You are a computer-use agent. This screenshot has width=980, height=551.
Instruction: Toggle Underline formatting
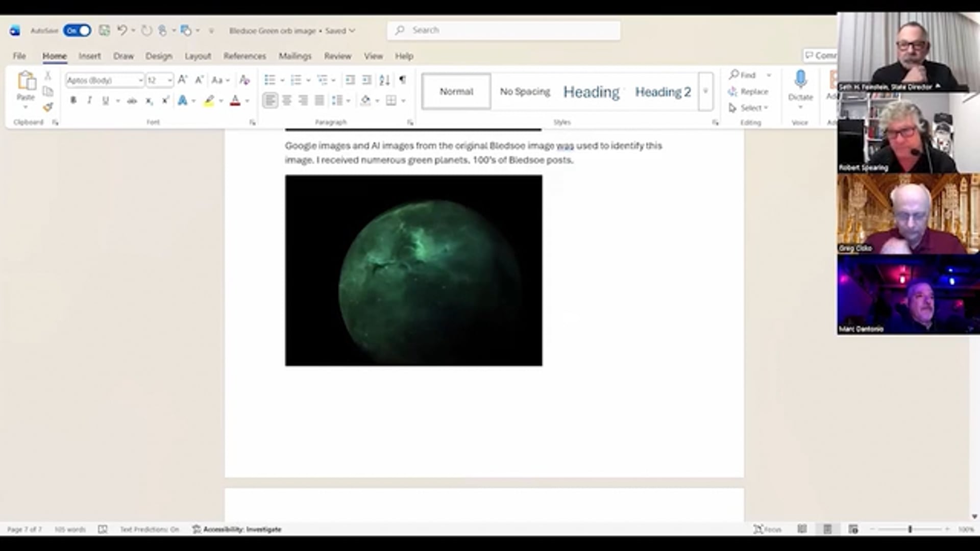coord(105,101)
